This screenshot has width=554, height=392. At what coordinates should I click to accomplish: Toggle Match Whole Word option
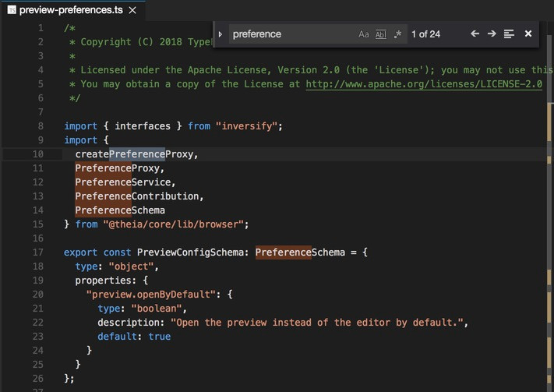click(x=380, y=34)
